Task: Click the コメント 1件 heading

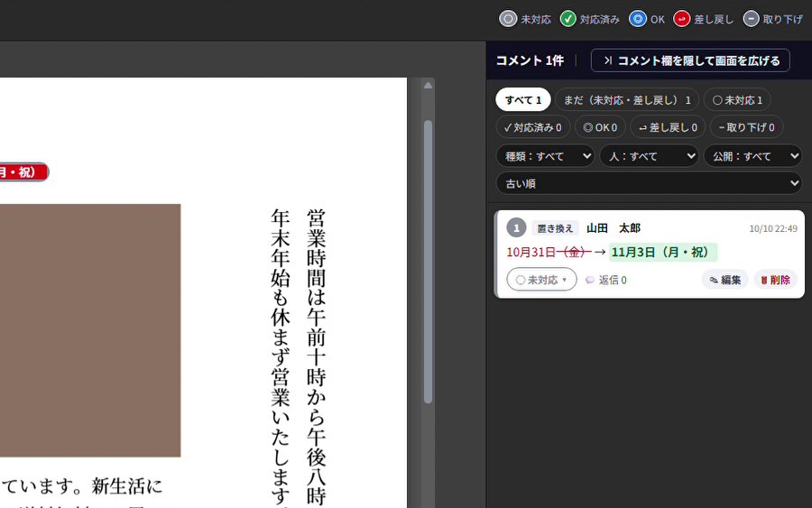Action: 530,60
